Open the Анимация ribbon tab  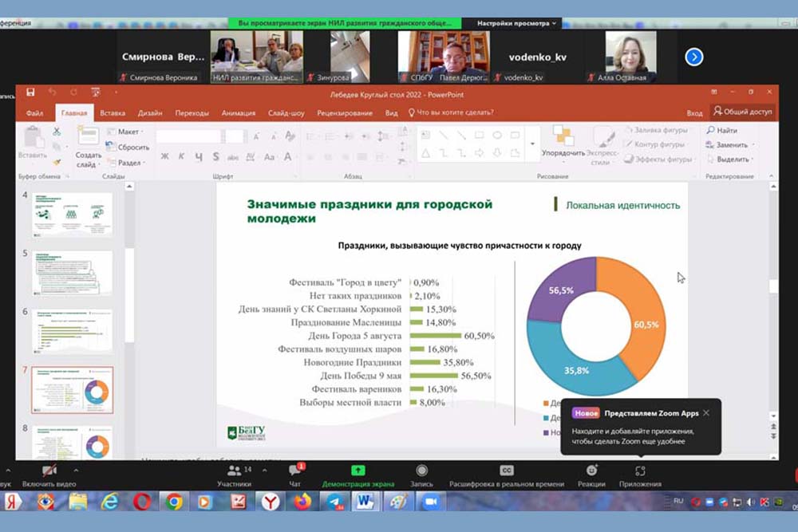click(239, 113)
